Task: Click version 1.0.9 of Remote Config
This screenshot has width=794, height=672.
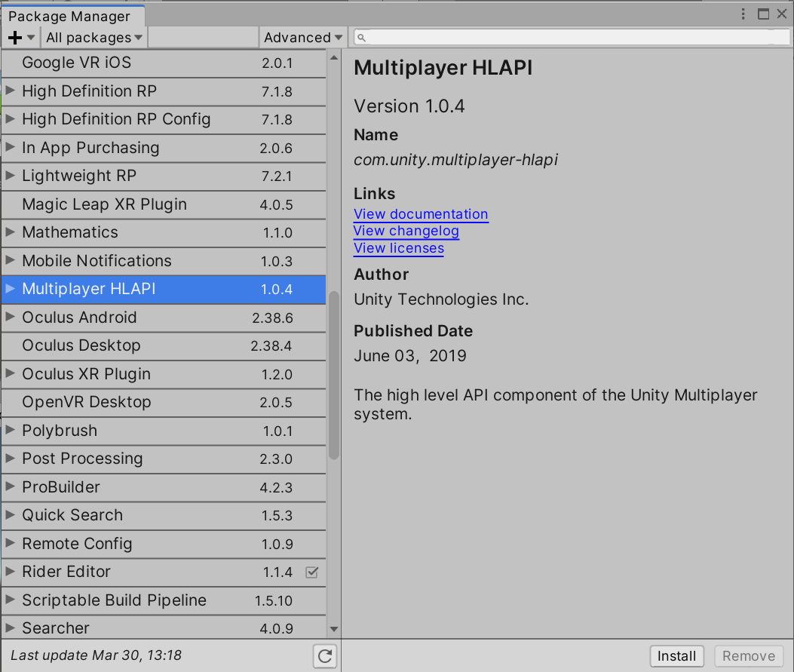Action: coord(277,544)
